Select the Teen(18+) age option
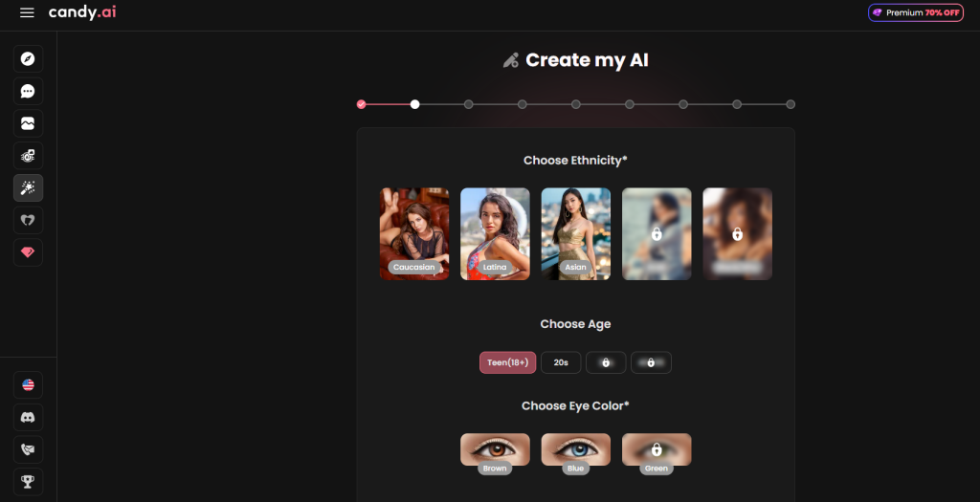980x502 pixels. coord(507,362)
